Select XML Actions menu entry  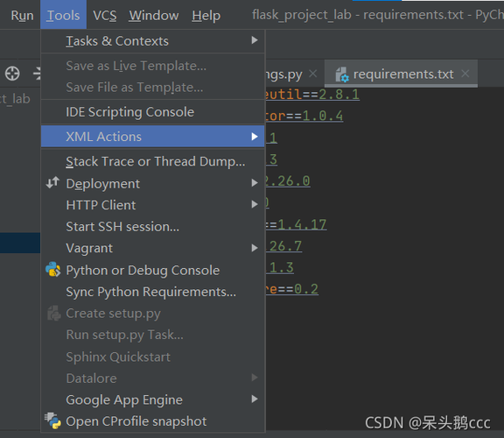153,137
